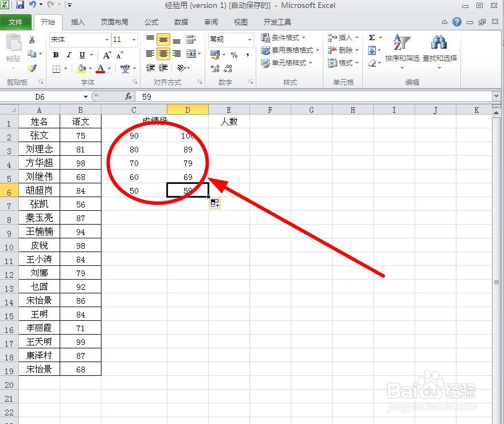Click the Save icon in quick access toolbar
This screenshot has height=424, width=504.
pyautogui.click(x=20, y=5)
